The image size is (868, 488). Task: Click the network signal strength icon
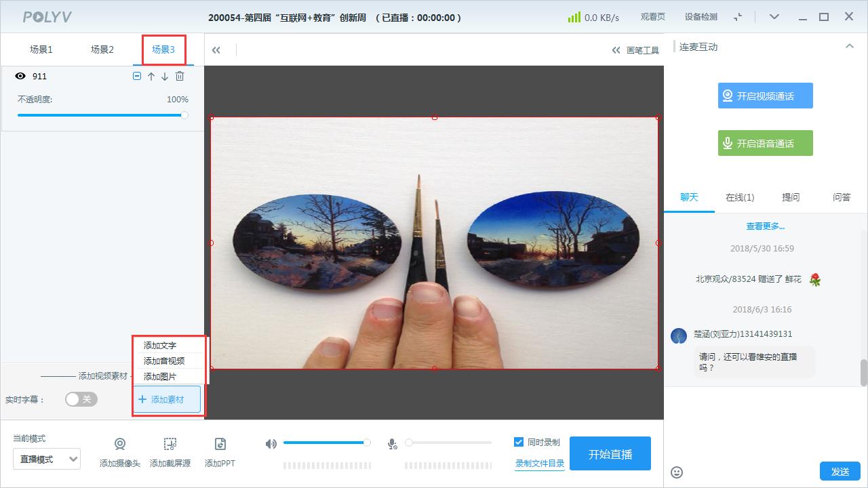pos(574,17)
